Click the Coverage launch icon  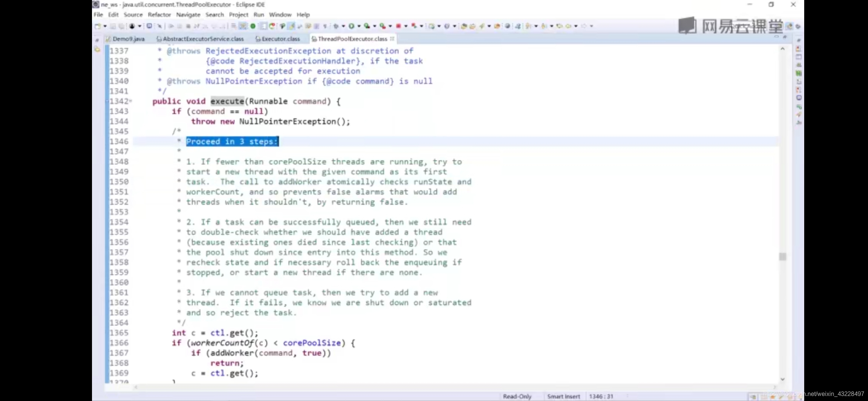(367, 26)
